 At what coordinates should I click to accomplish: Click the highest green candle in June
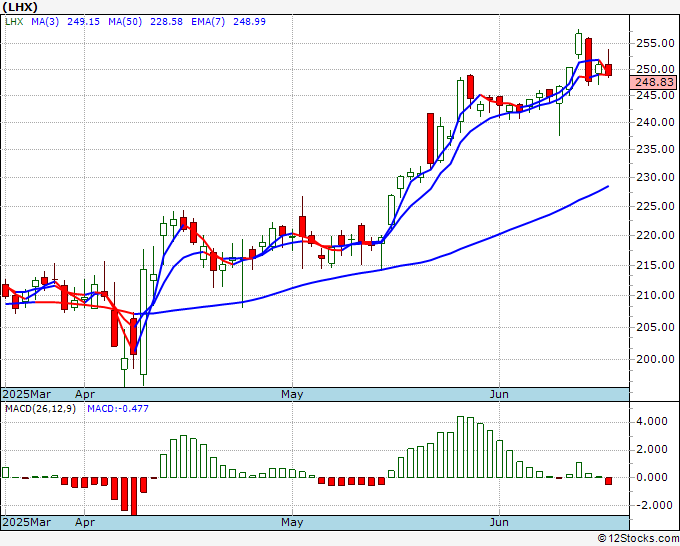pyautogui.click(x=579, y=43)
